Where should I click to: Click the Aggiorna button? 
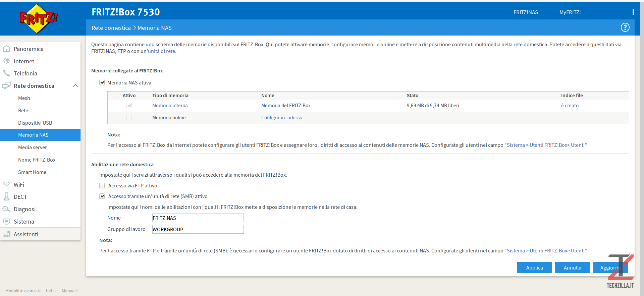610,268
